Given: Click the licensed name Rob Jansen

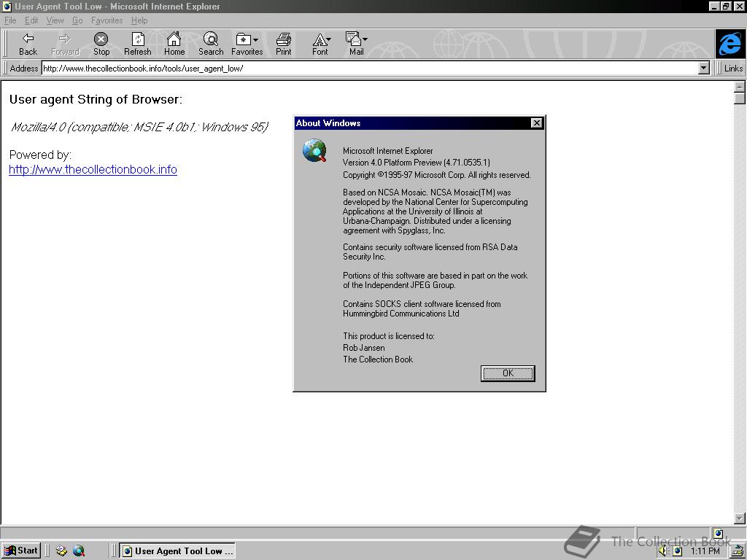Looking at the screenshot, I should tap(364, 348).
